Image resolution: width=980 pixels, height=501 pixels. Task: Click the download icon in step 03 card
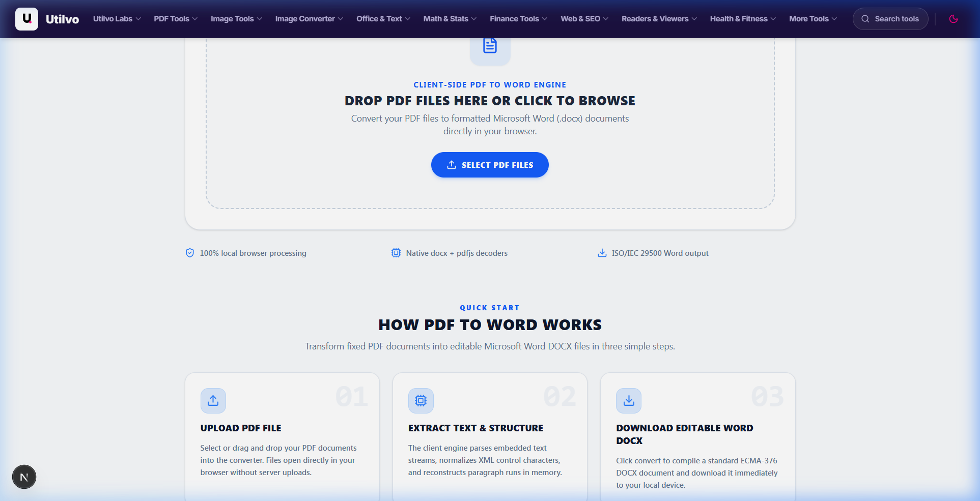[x=629, y=401]
